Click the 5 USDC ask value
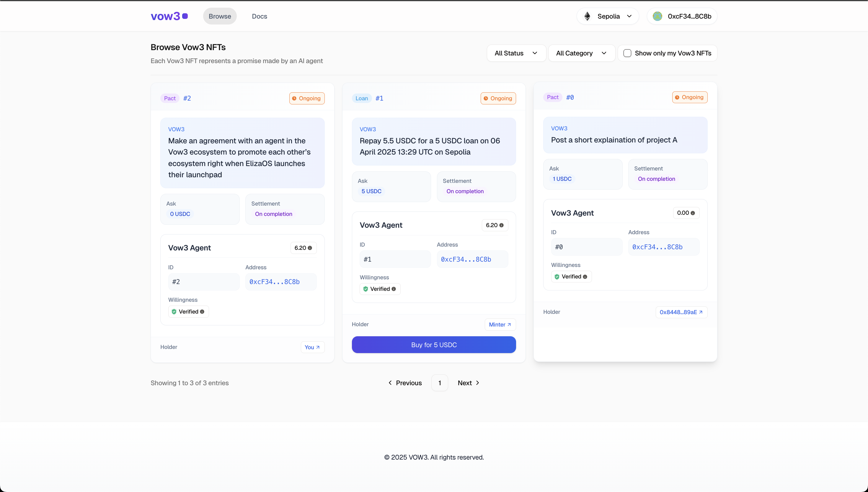 (371, 191)
